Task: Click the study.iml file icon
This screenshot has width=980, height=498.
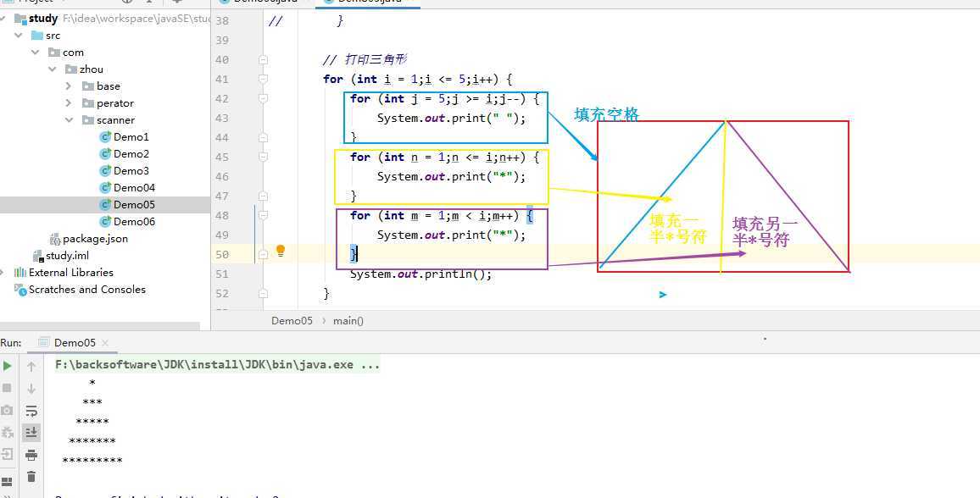Action: 38,256
